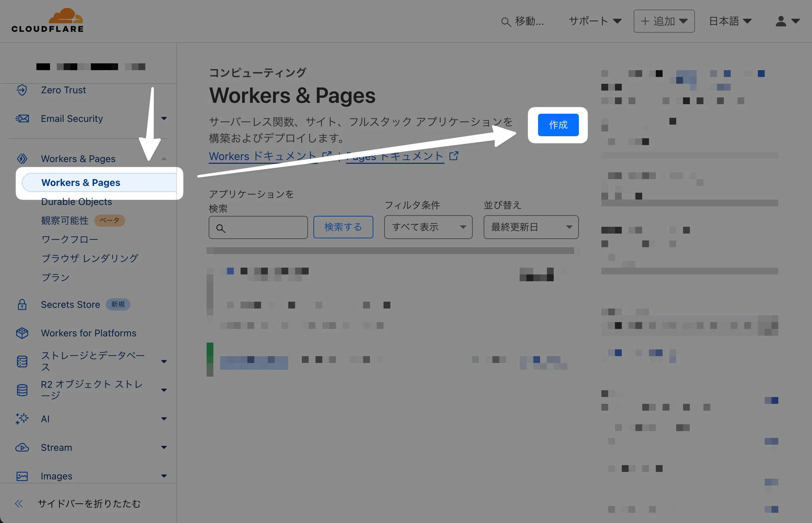Click the Workers for Platforms icon

[22, 333]
